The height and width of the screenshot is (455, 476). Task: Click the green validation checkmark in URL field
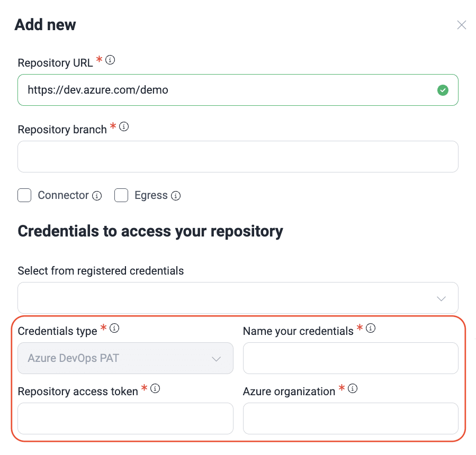pos(443,90)
